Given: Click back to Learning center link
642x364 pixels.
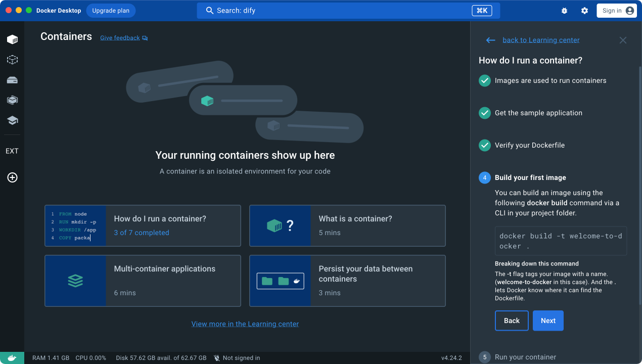Looking at the screenshot, I should point(541,40).
